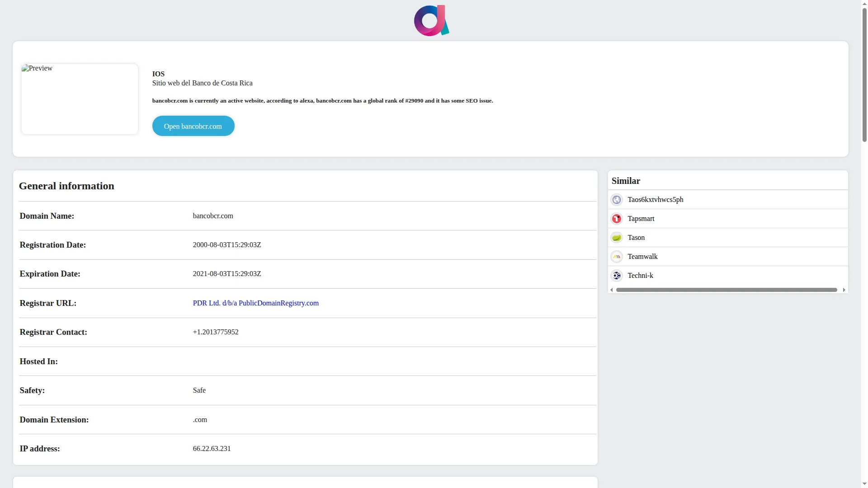This screenshot has height=488, width=868.
Task: Click the Domain Extension: label
Action: tap(54, 420)
